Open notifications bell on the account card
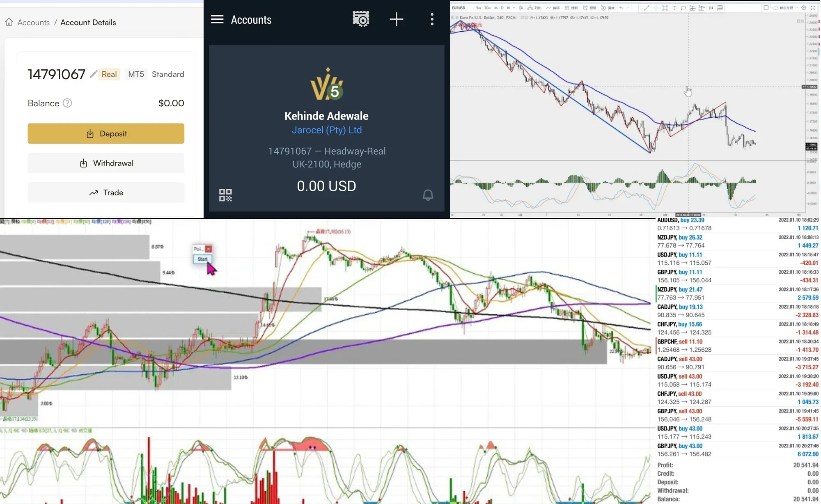The height and width of the screenshot is (504, 821). click(428, 195)
